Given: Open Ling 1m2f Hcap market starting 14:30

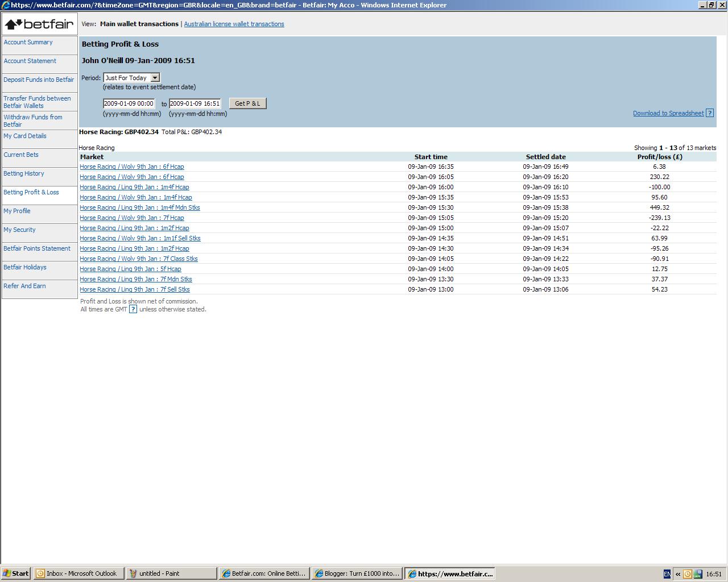Looking at the screenshot, I should tap(134, 248).
